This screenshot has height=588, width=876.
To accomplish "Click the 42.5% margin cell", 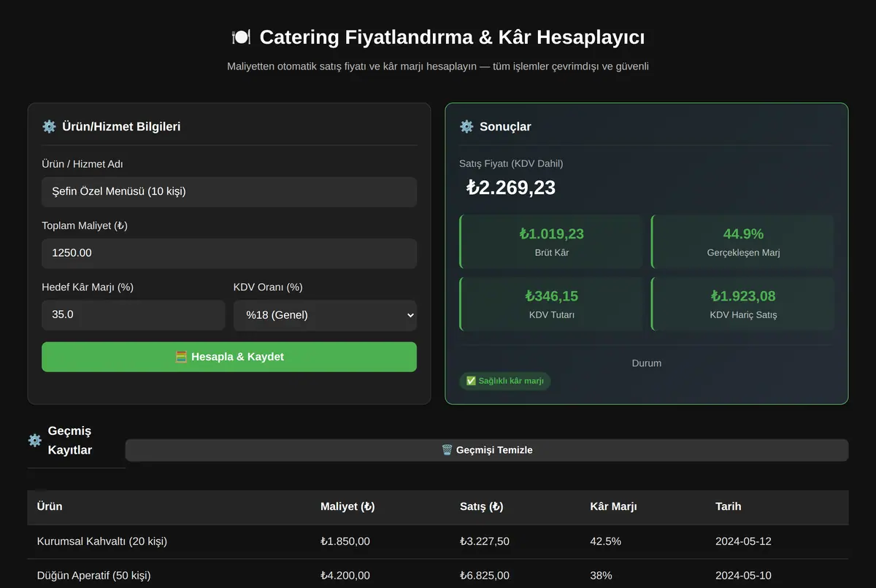I will coord(605,541).
